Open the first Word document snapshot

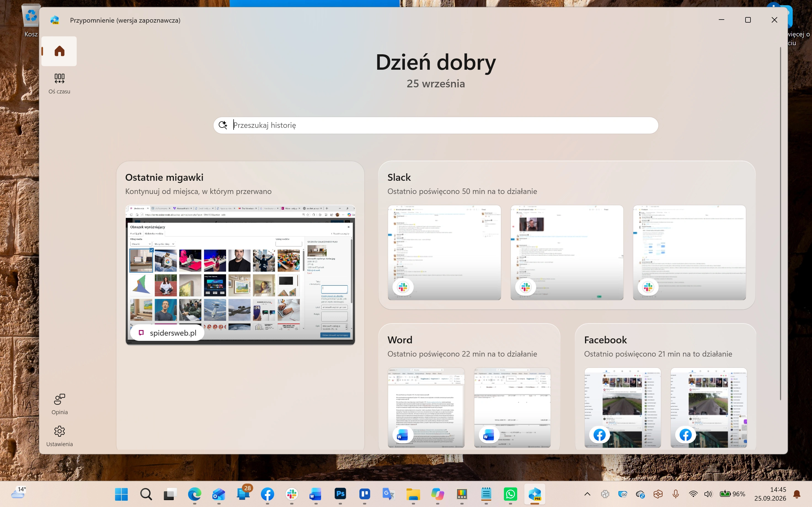click(426, 408)
